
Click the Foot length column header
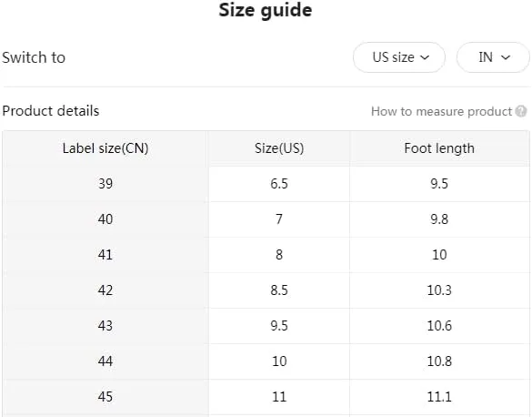(439, 148)
